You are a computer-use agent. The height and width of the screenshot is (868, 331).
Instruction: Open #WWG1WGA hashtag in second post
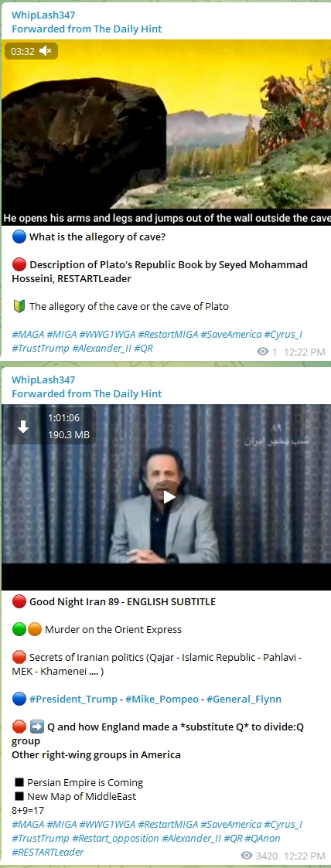point(107,824)
